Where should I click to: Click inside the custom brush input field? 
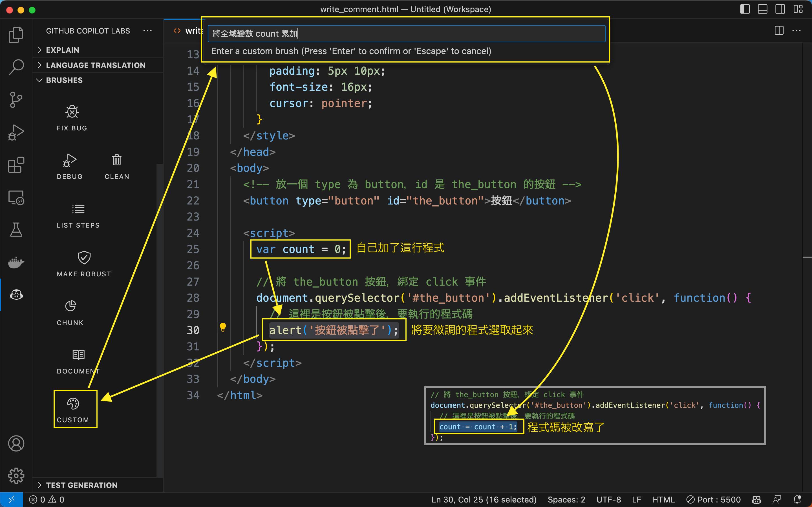[x=406, y=34]
